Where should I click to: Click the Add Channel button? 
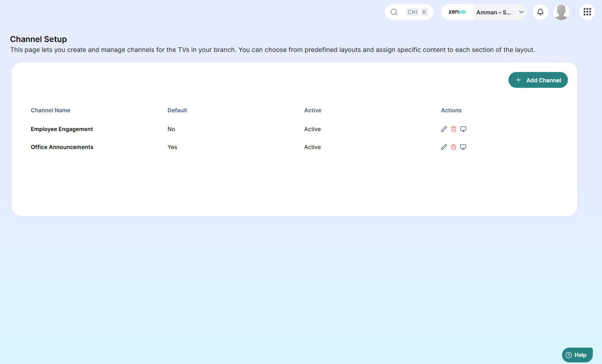coord(538,80)
